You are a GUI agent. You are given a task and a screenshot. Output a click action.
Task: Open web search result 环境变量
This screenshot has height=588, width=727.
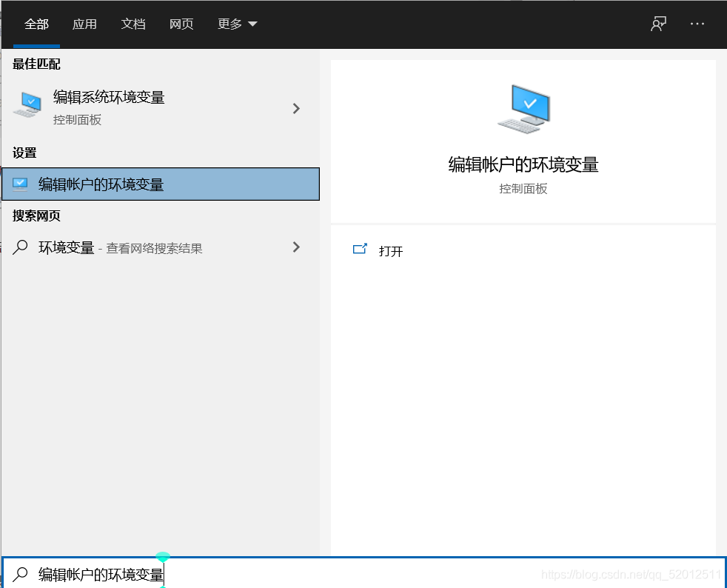[x=161, y=247]
